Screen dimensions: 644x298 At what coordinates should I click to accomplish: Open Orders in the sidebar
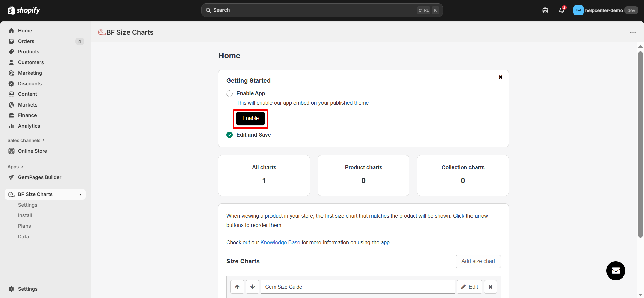(x=26, y=41)
